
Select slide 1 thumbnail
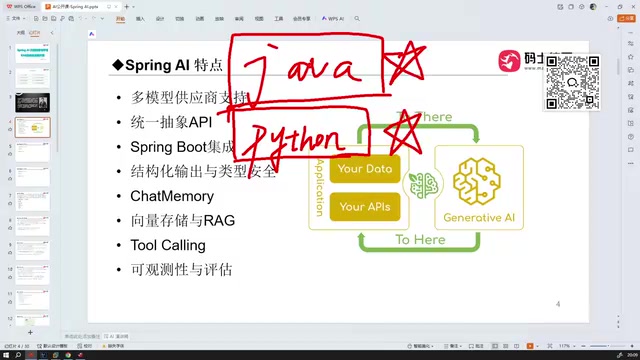click(32, 53)
